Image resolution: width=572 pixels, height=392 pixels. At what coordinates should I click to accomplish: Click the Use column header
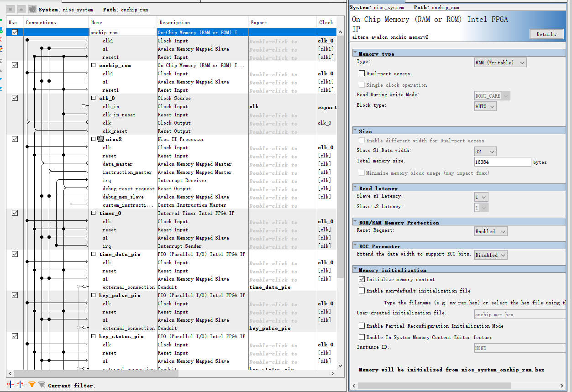pos(15,22)
